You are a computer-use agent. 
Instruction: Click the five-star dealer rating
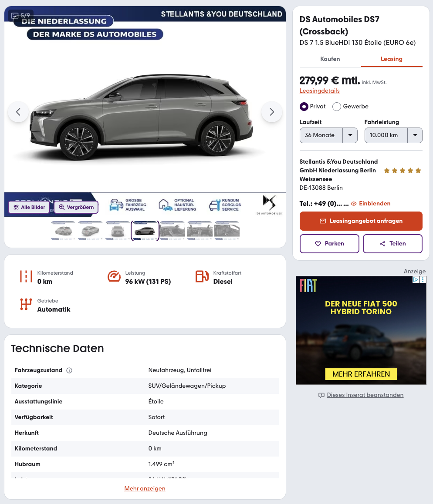coord(403,170)
